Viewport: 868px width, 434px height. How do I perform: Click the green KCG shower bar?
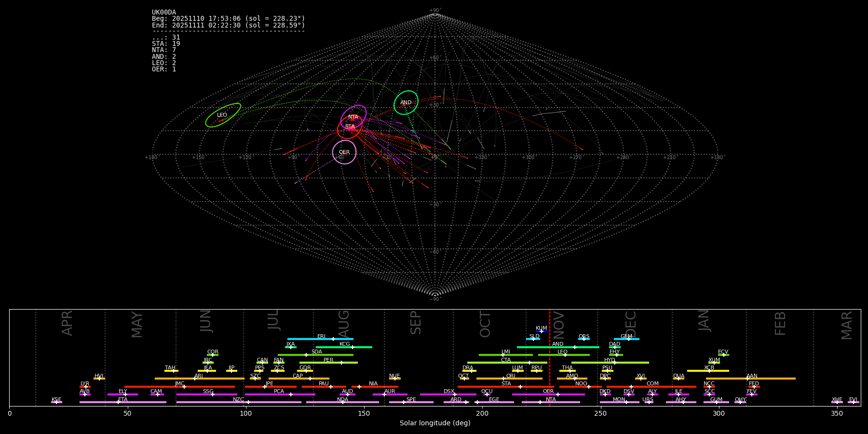(344, 347)
